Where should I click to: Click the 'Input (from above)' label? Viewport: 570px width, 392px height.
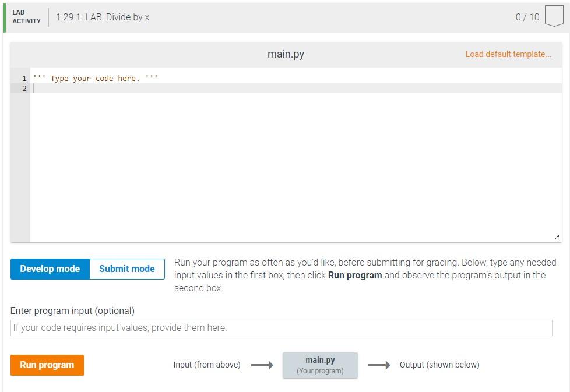(x=207, y=365)
